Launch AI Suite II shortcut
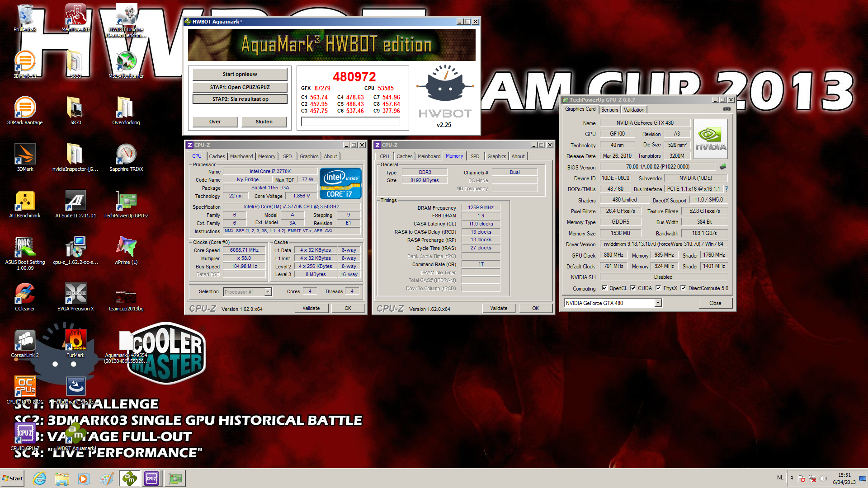Viewport: 868px width, 488px height. click(x=75, y=204)
